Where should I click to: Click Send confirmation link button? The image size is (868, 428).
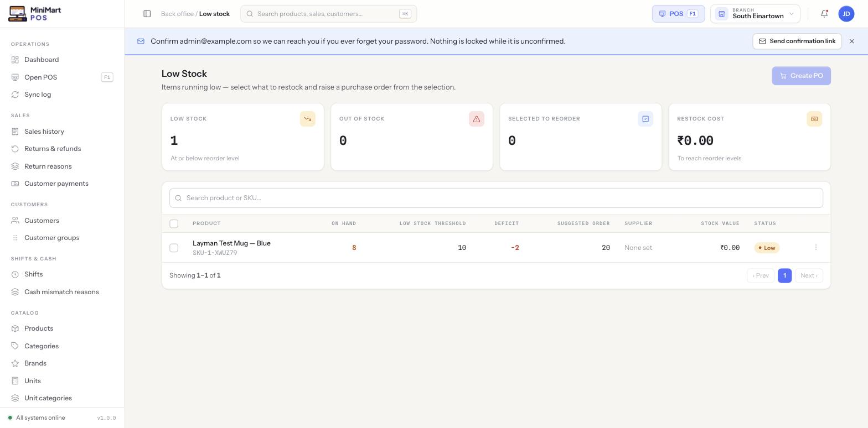(797, 41)
